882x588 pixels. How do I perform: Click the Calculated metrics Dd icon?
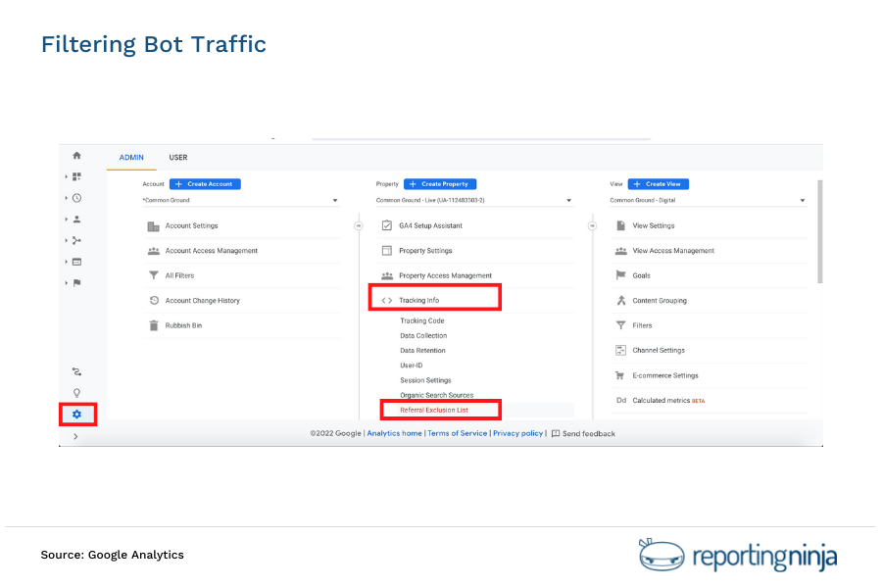tap(621, 400)
